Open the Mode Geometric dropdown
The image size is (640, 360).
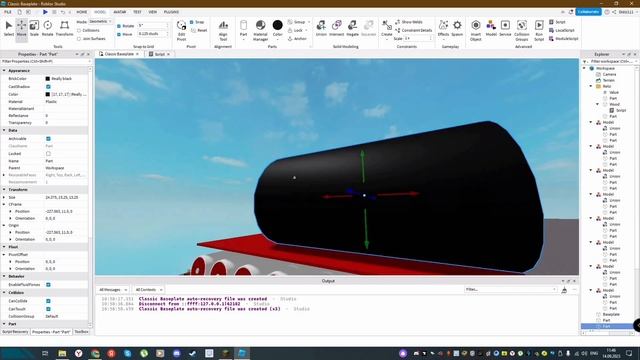point(100,21)
